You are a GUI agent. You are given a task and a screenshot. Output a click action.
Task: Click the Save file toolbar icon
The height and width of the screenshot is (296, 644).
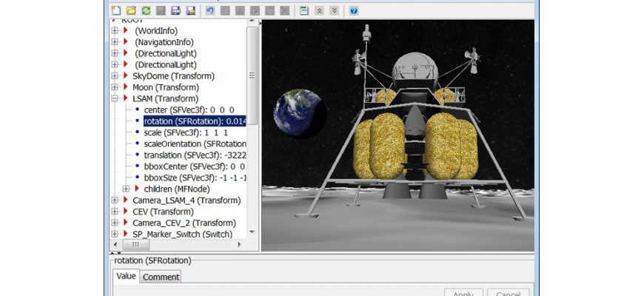175,10
